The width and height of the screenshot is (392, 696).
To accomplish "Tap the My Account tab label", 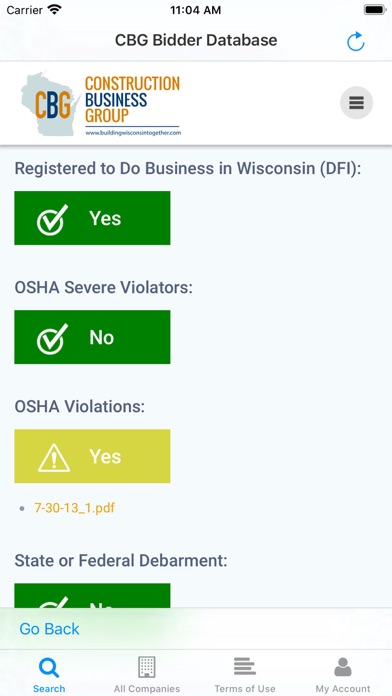I will point(343,688).
